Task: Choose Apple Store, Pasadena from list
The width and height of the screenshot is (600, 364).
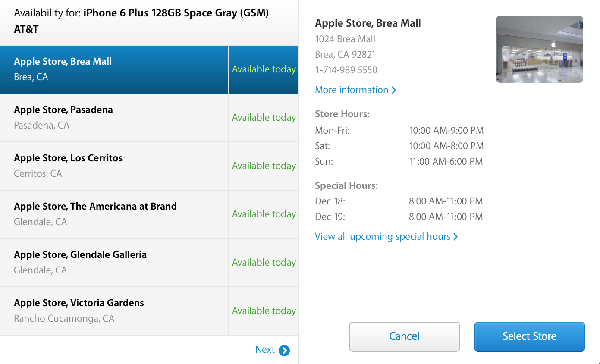Action: point(149,118)
